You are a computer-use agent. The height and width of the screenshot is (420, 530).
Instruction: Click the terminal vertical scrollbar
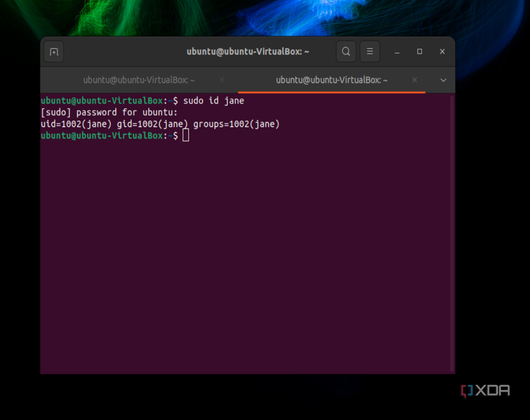(x=452, y=233)
